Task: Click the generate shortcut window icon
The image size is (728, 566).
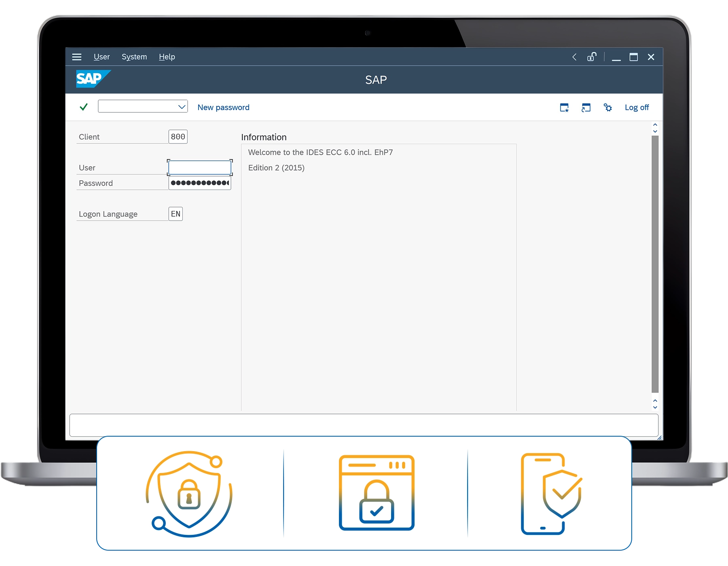Action: (x=586, y=108)
